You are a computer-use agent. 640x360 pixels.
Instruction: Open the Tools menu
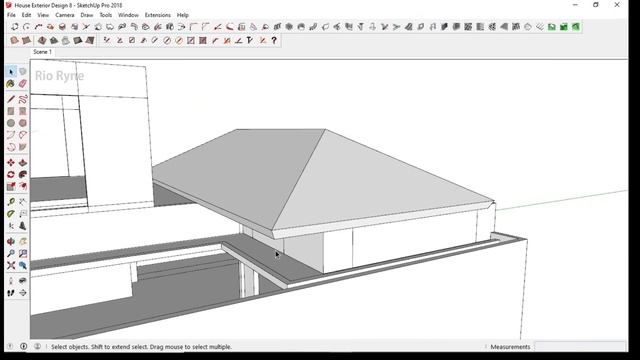[x=106, y=15]
